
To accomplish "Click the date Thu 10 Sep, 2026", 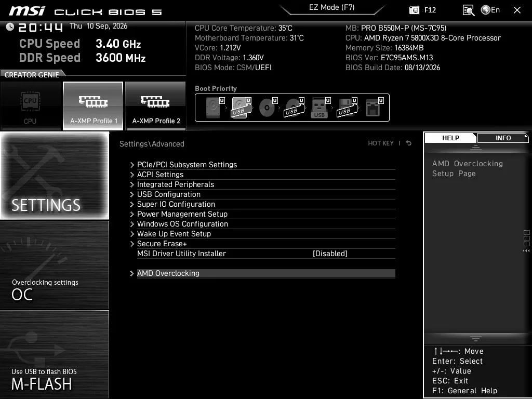I will pos(98,26).
